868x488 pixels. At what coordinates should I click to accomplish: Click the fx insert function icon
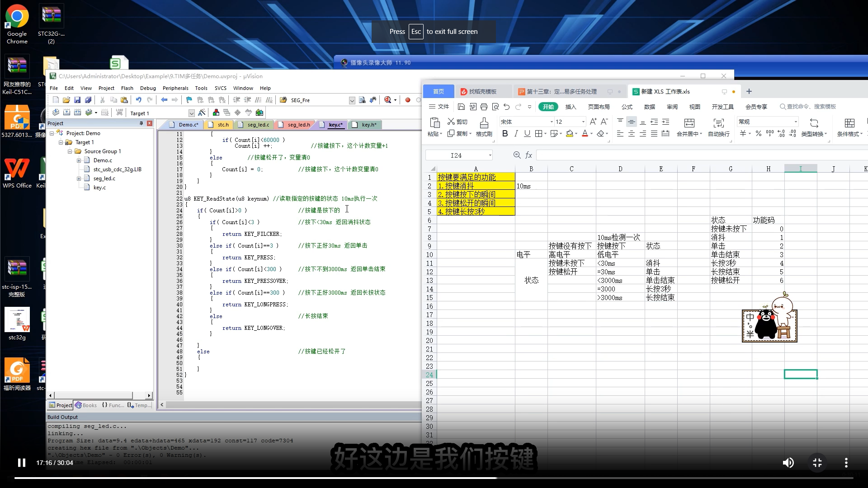click(x=528, y=155)
